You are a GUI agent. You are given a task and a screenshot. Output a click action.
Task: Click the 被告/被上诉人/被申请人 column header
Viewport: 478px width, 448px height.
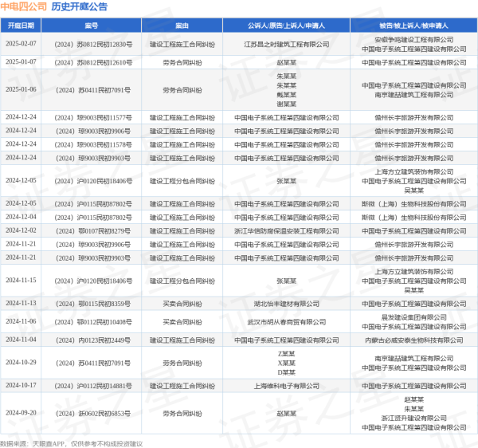point(413,26)
